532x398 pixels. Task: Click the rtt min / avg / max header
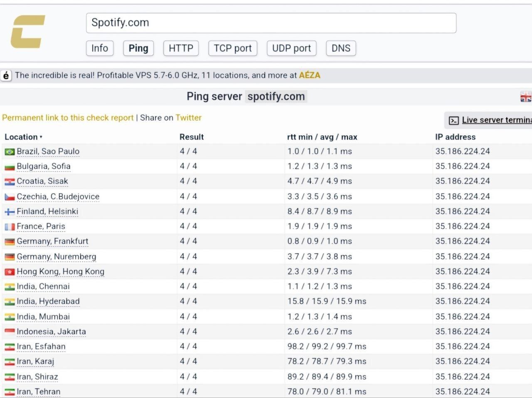pyautogui.click(x=322, y=137)
